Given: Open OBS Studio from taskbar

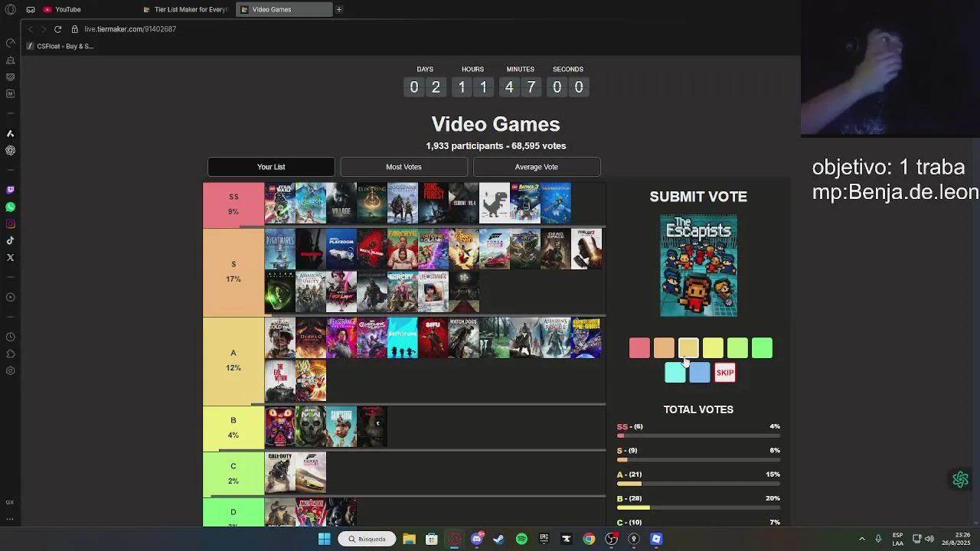Looking at the screenshot, I should pos(611,539).
